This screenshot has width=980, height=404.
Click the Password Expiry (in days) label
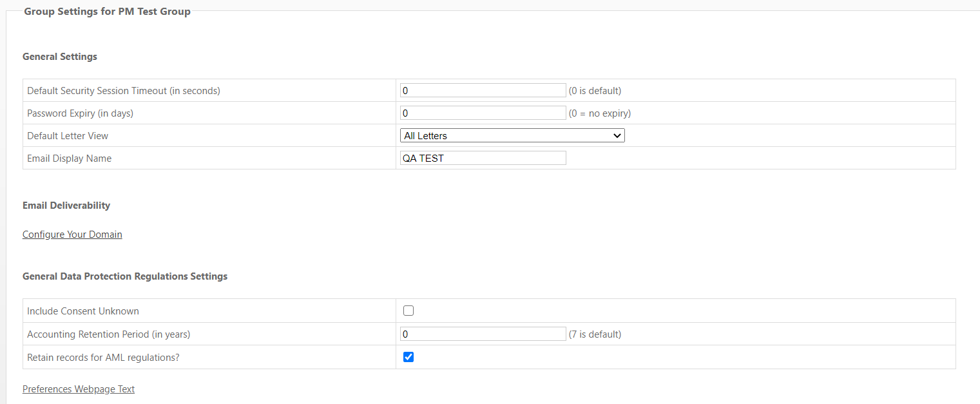click(x=80, y=113)
